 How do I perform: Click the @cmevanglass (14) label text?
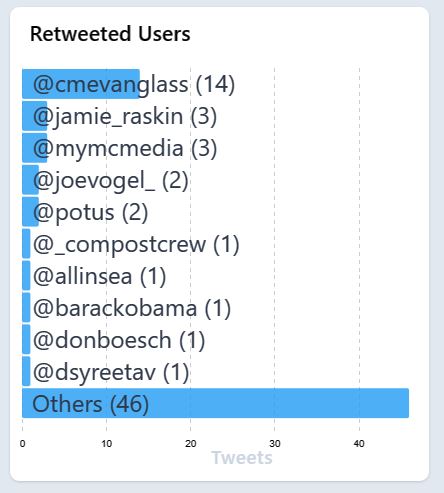(134, 84)
